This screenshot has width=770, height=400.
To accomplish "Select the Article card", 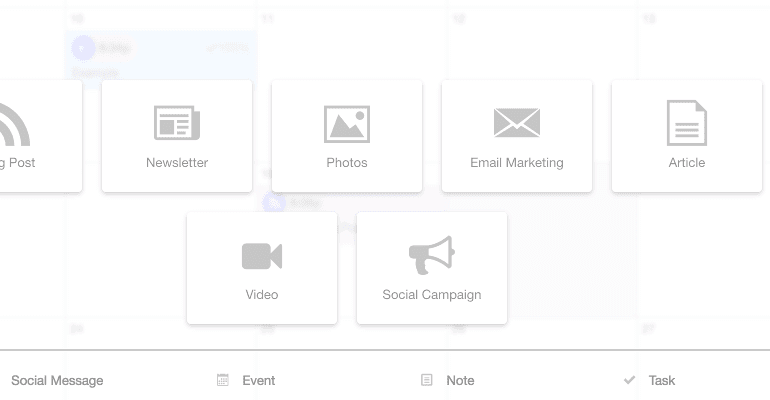I will pyautogui.click(x=687, y=136).
